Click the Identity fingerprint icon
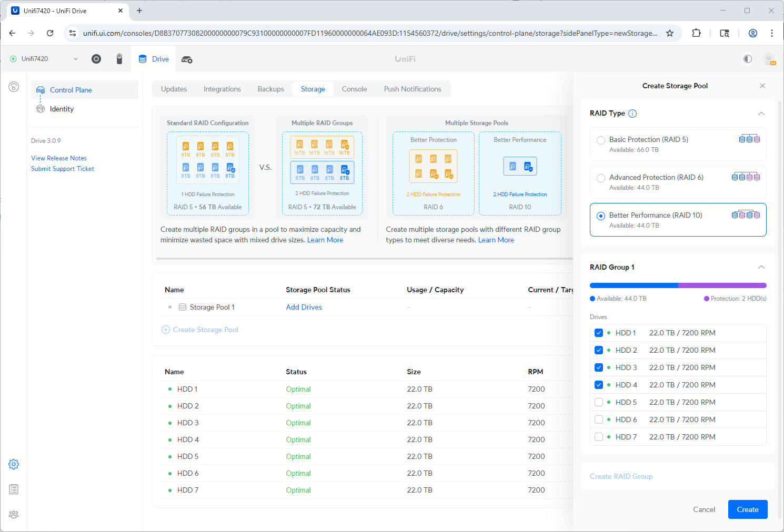Image resolution: width=784 pixels, height=532 pixels. pos(41,109)
